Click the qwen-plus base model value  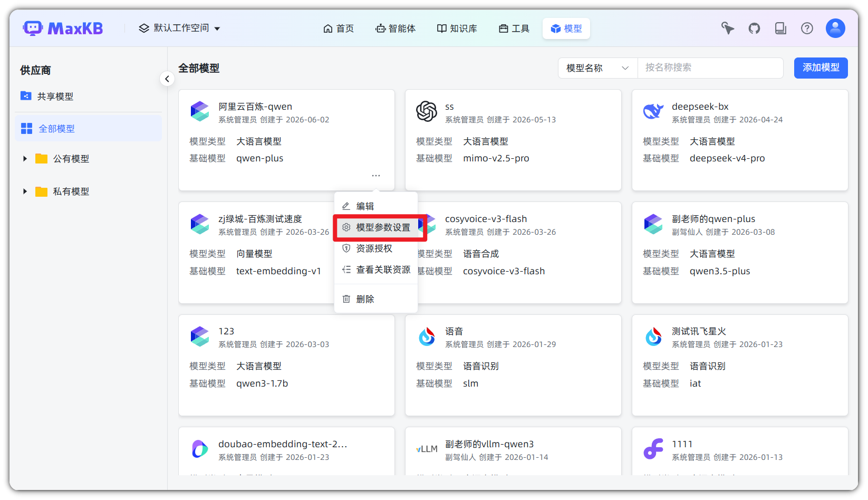[x=259, y=158]
